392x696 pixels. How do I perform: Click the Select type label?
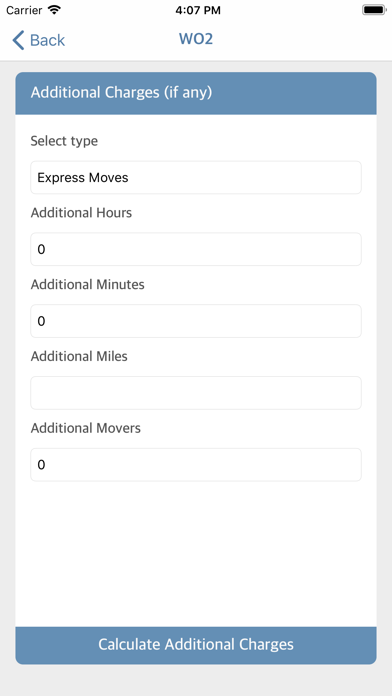64,141
